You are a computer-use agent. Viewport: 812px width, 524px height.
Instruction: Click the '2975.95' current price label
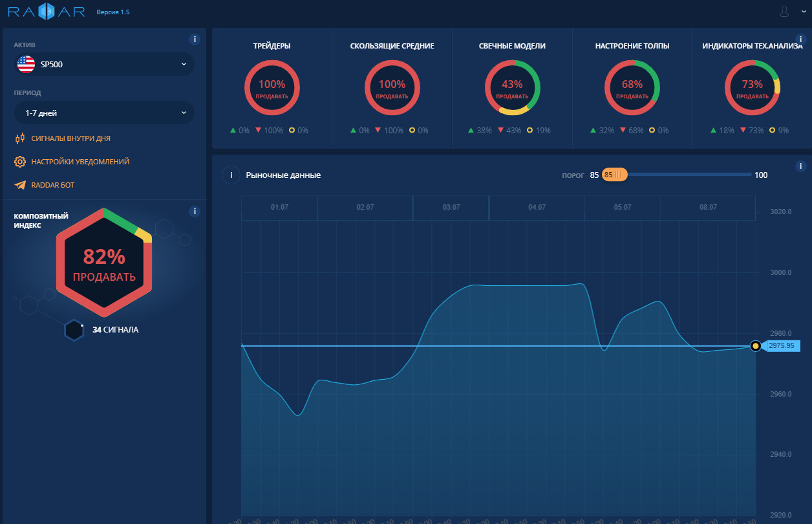[x=782, y=346]
